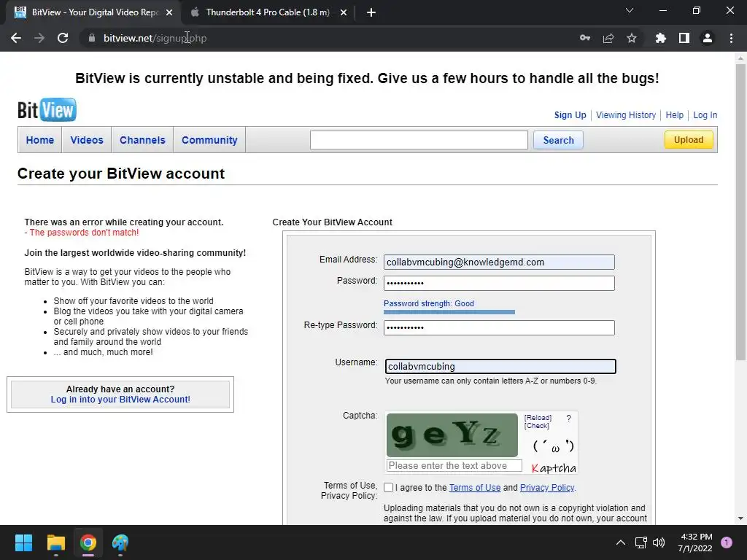Image resolution: width=747 pixels, height=560 pixels.
Task: Click the Kaptcha logo
Action: click(554, 468)
